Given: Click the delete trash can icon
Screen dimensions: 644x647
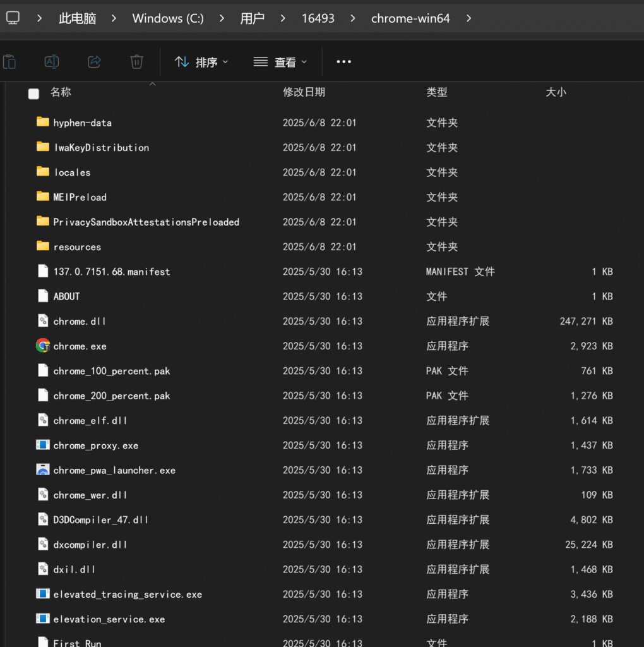Looking at the screenshot, I should point(136,62).
